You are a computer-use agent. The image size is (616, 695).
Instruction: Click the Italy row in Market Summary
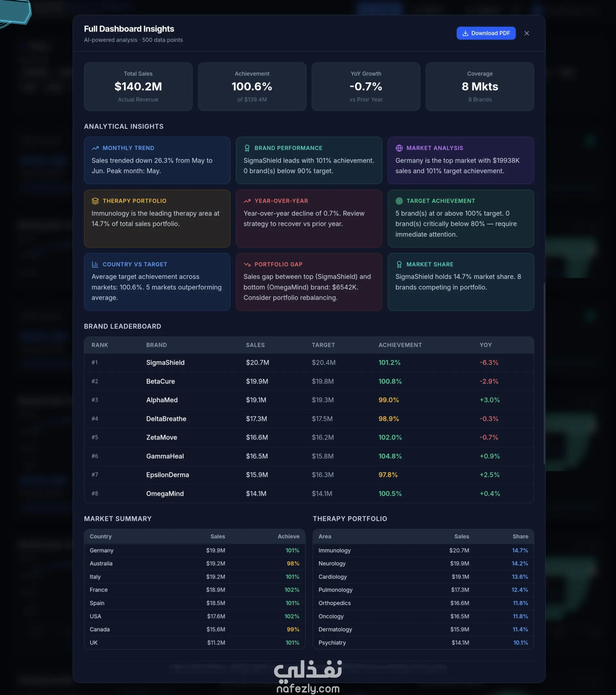[194, 577]
